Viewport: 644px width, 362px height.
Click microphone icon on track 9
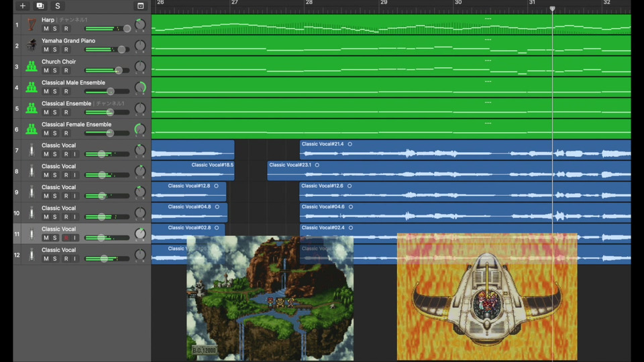(x=32, y=192)
